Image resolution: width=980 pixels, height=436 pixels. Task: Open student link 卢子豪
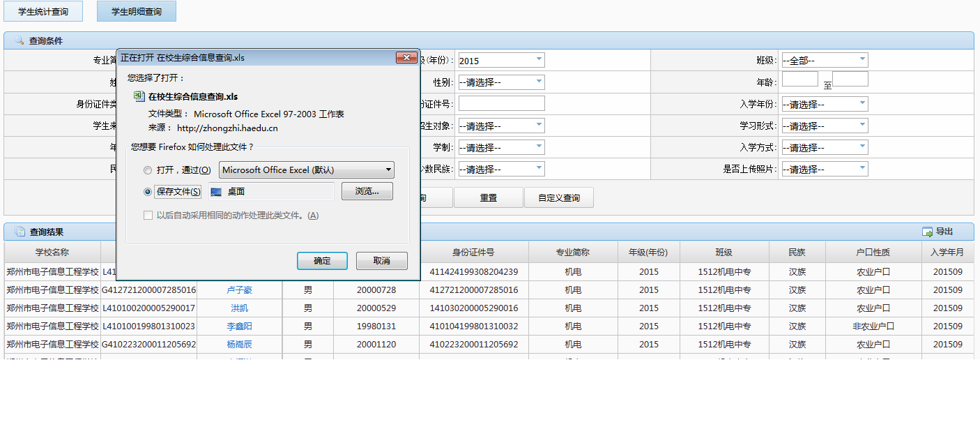point(239,290)
